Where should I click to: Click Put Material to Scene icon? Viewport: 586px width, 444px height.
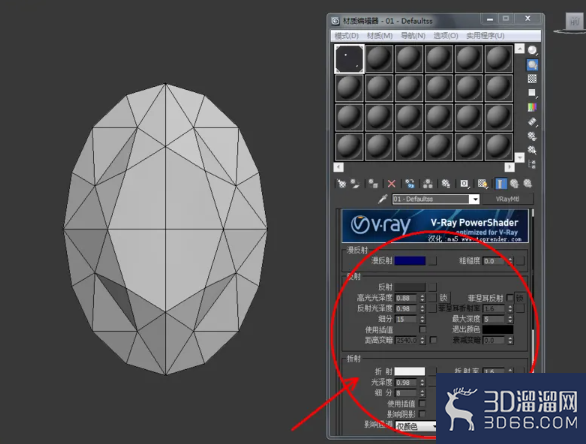[x=355, y=184]
